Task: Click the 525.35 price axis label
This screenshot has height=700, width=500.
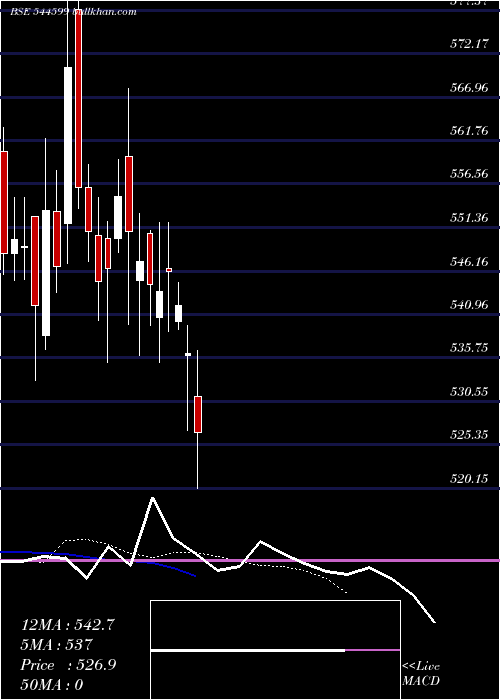Action: [468, 435]
